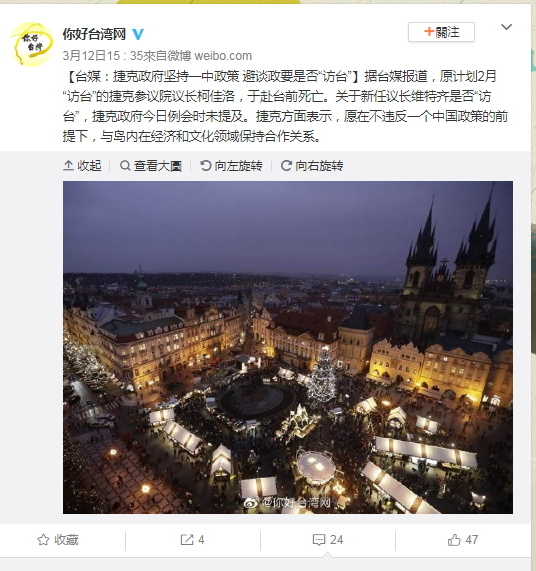Click the clockwise rotate arrow icon
This screenshot has height=571, width=536.
(286, 166)
